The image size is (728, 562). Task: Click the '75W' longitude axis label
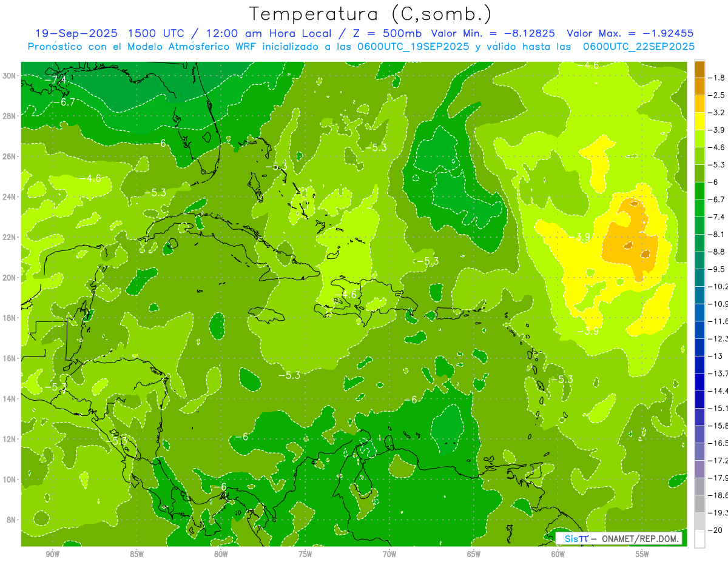point(305,554)
